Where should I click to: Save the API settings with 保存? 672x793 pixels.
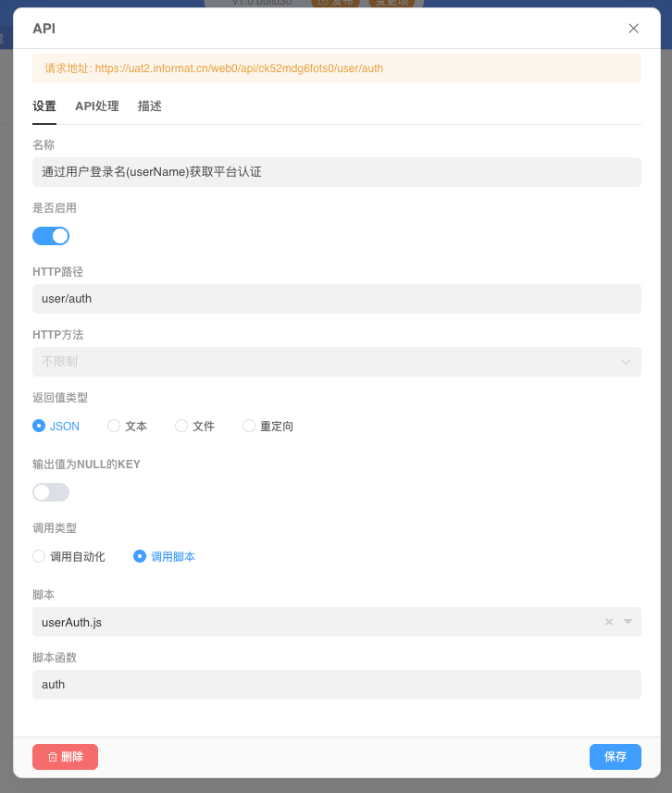click(615, 756)
